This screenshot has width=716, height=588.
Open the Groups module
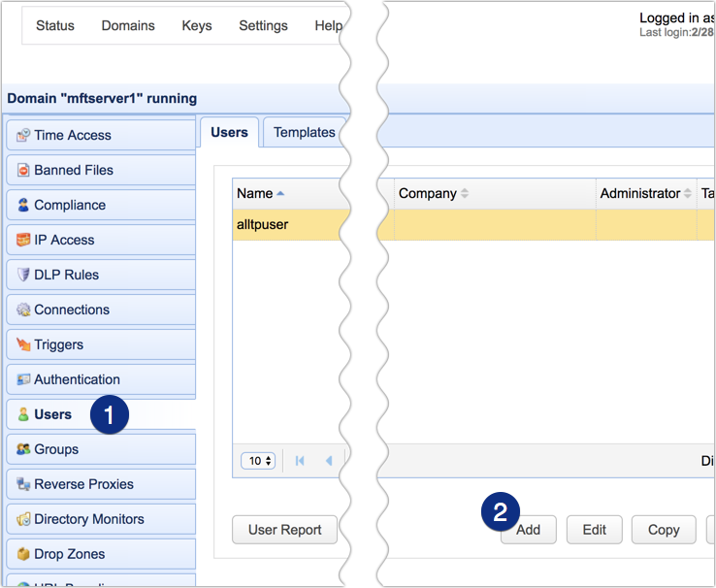(56, 449)
